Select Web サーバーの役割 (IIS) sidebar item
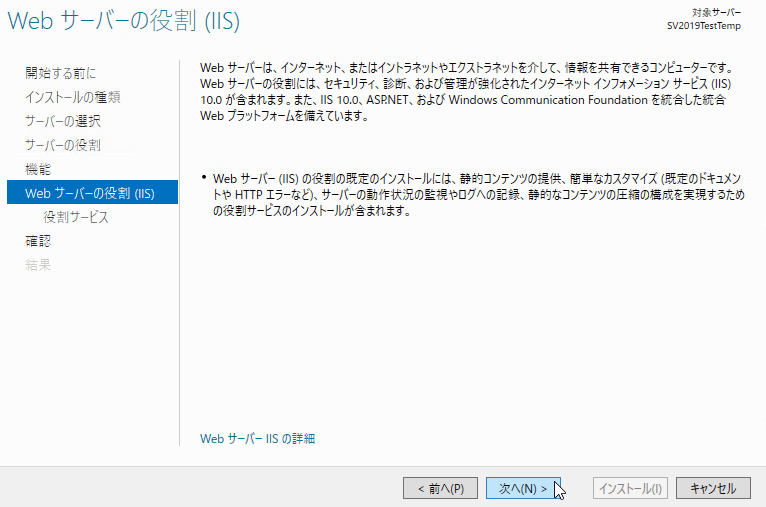This screenshot has width=766, height=507. [92, 192]
